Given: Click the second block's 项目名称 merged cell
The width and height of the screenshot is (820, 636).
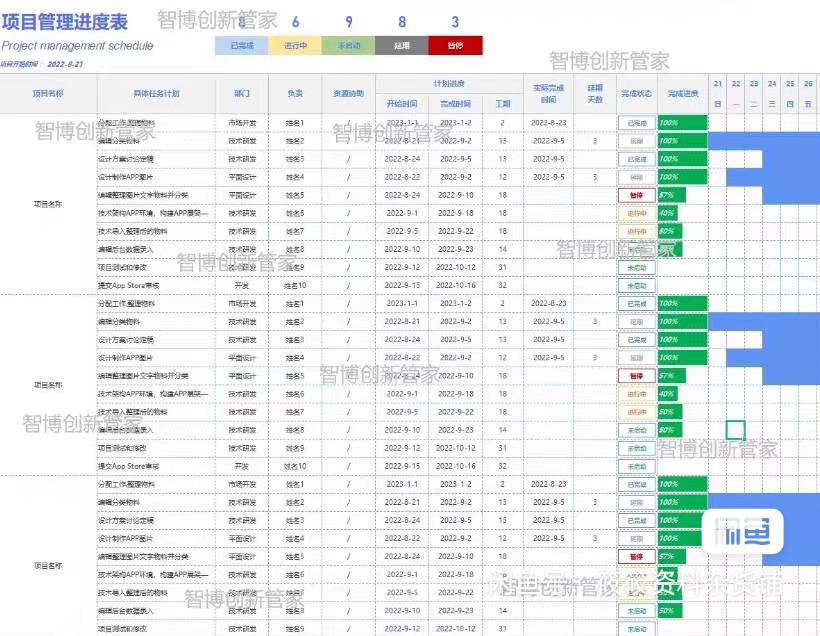Looking at the screenshot, I should (48, 385).
